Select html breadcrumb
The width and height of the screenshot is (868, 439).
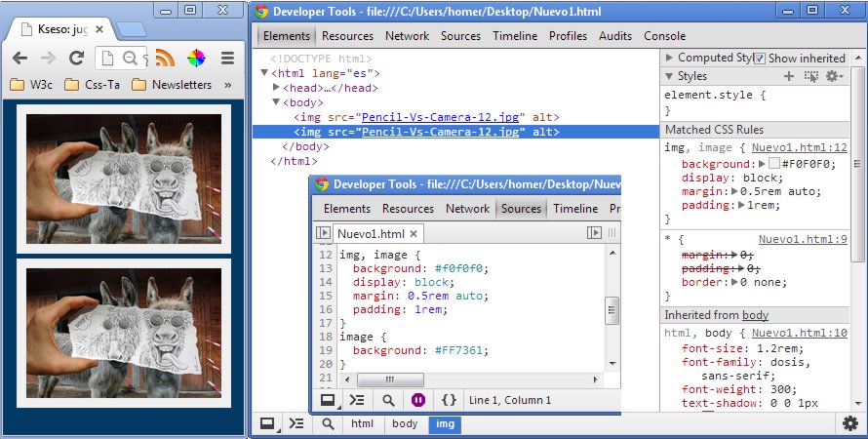coord(362,424)
